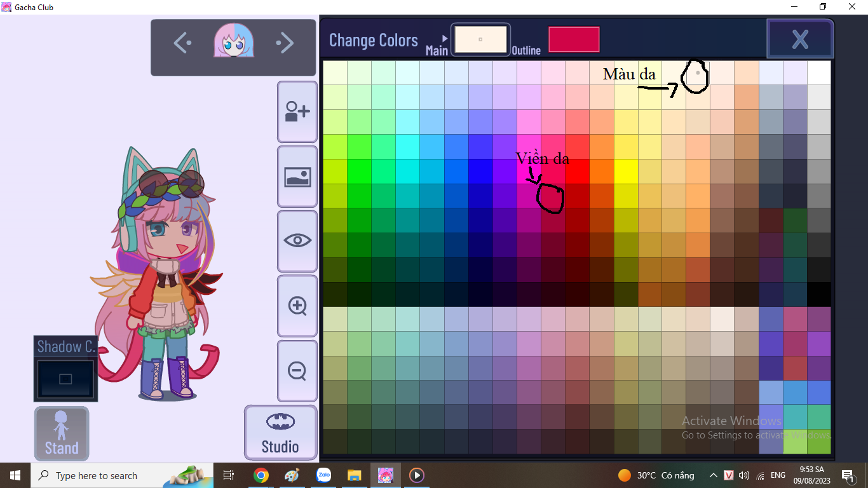Go to the previous character slot arrow
The height and width of the screenshot is (488, 868).
182,43
